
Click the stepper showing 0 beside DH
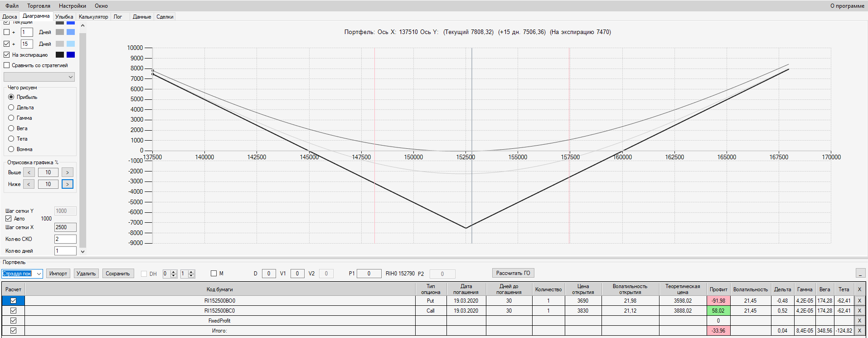pyautogui.click(x=170, y=274)
